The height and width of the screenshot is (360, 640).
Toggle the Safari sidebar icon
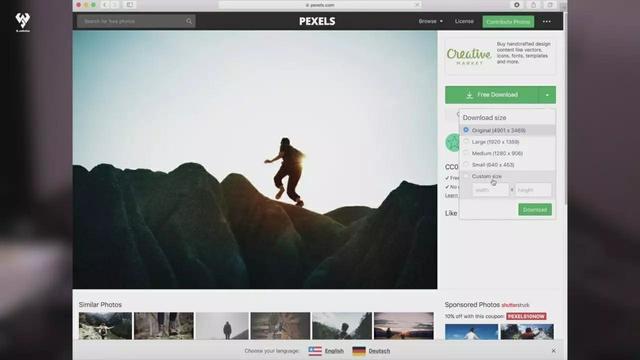(130, 5)
